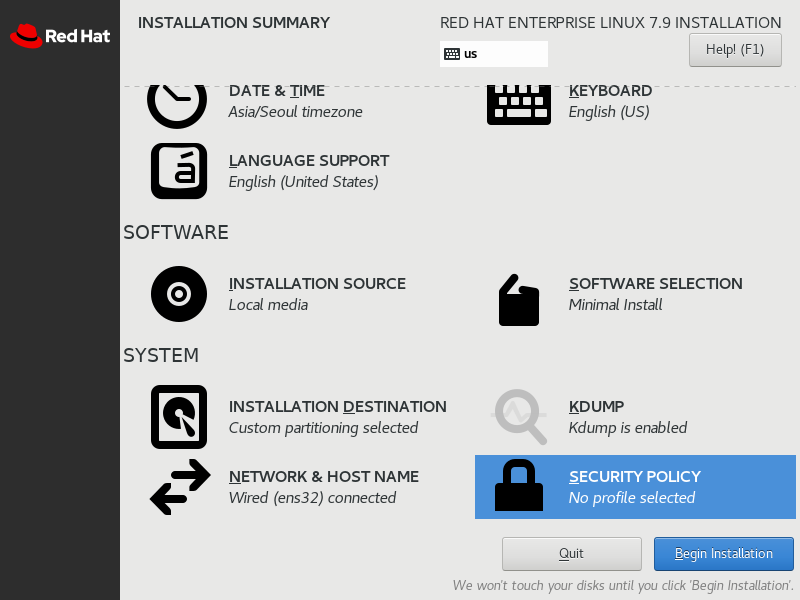This screenshot has height=600, width=800.
Task: Open the SECURITY POLICY label
Action: coord(635,477)
